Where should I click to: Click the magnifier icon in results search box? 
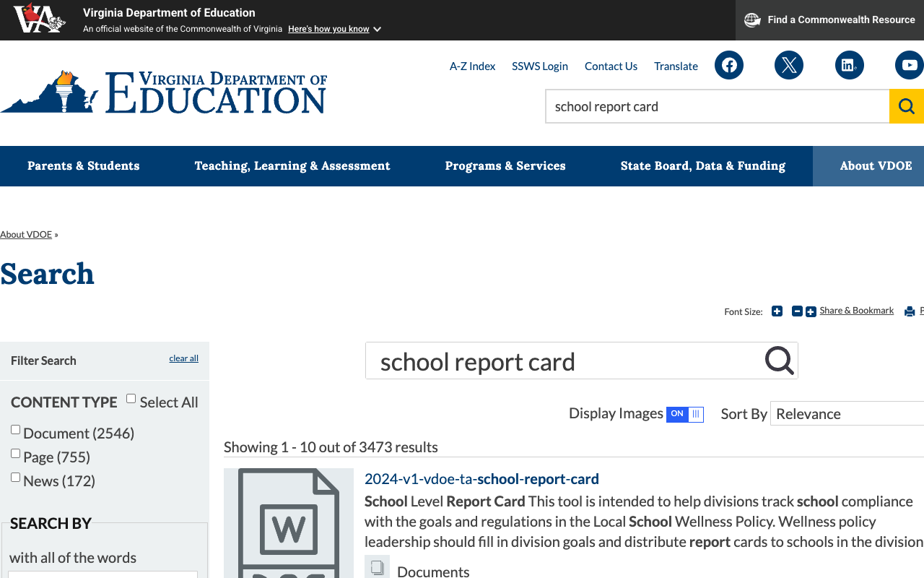click(780, 360)
